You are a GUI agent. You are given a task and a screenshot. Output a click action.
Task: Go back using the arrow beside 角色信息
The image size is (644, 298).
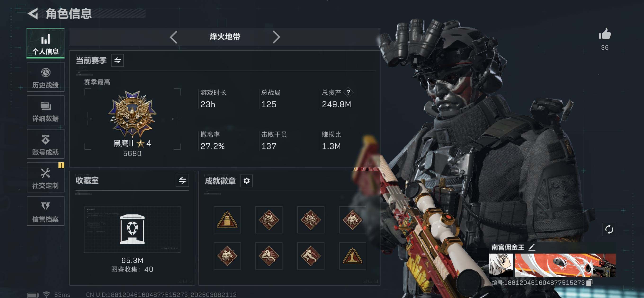[33, 13]
